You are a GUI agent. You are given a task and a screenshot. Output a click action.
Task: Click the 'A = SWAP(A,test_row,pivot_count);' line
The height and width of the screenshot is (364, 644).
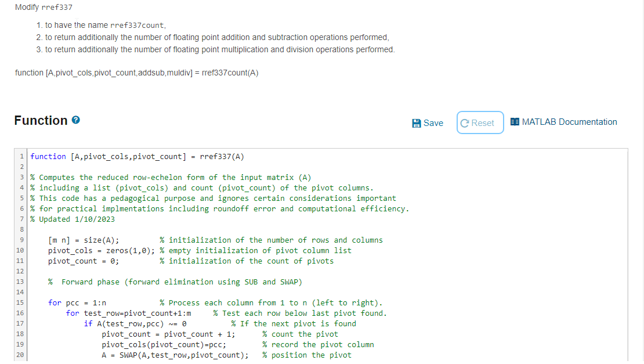(x=175, y=355)
